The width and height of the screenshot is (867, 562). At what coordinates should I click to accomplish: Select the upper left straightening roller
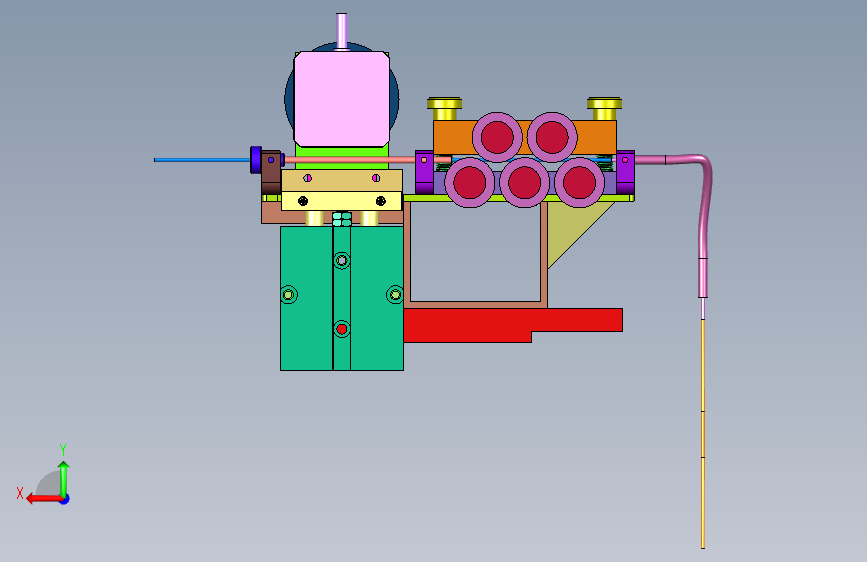point(497,137)
